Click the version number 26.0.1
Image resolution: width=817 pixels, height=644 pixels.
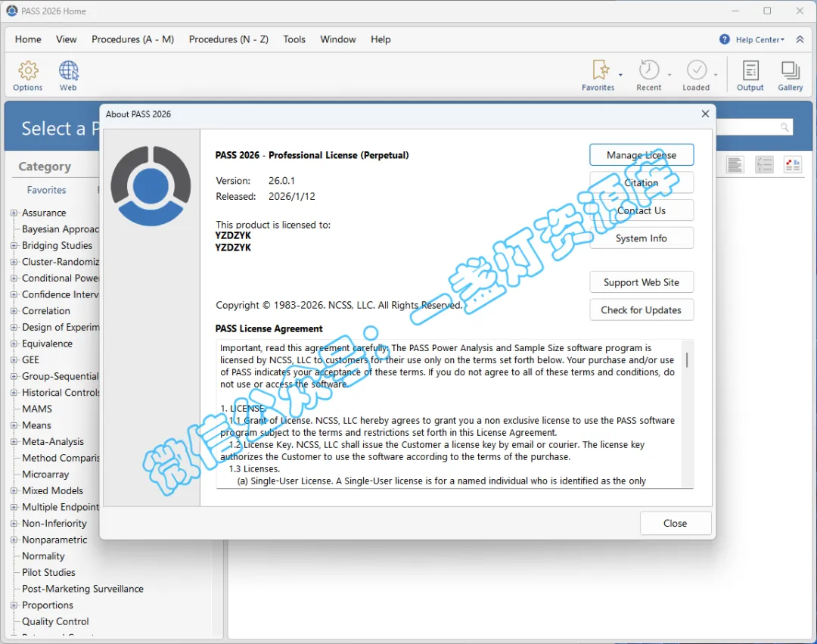[281, 181]
